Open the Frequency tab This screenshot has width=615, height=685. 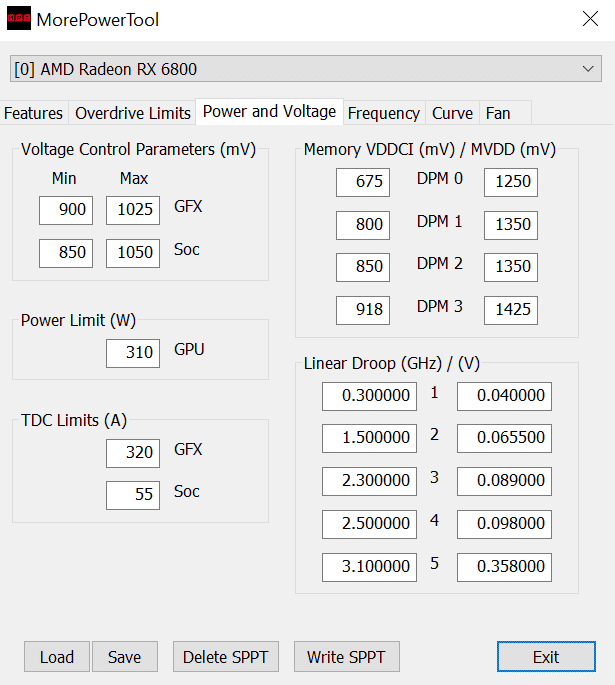click(x=384, y=113)
